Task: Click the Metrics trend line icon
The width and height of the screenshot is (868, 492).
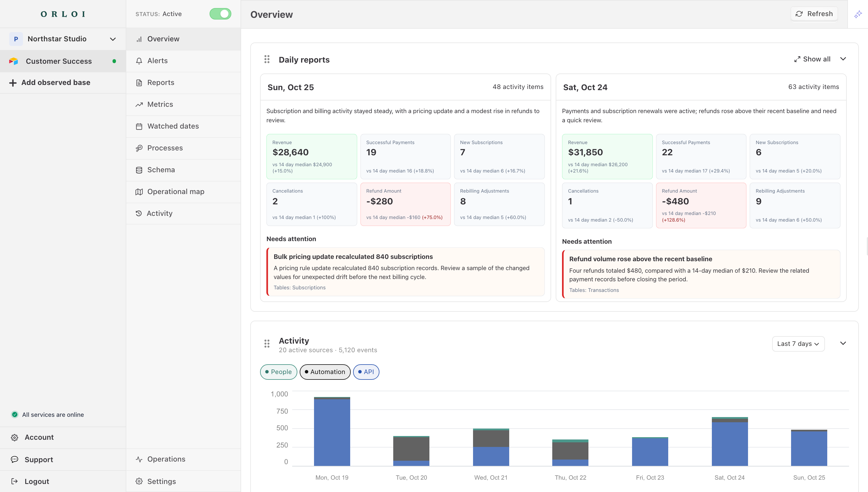Action: 139,104
